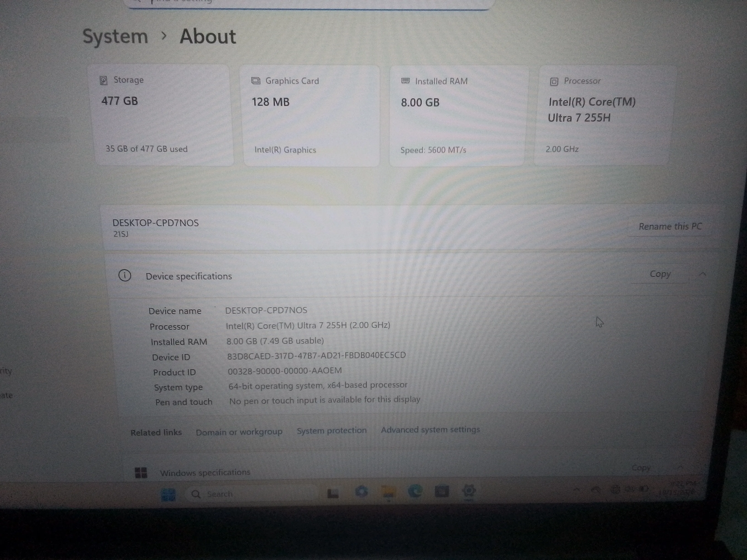
Task: Launch Microsoft Edge from the taskbar
Action: 415,491
